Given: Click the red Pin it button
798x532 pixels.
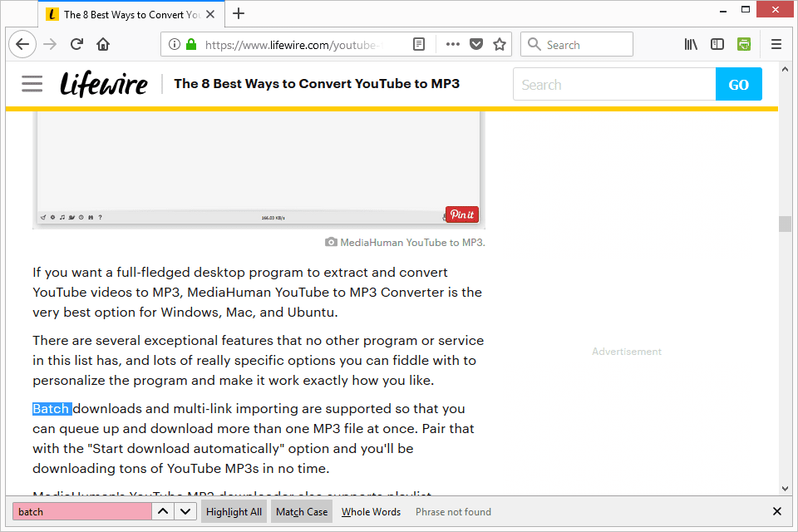Looking at the screenshot, I should click(461, 214).
